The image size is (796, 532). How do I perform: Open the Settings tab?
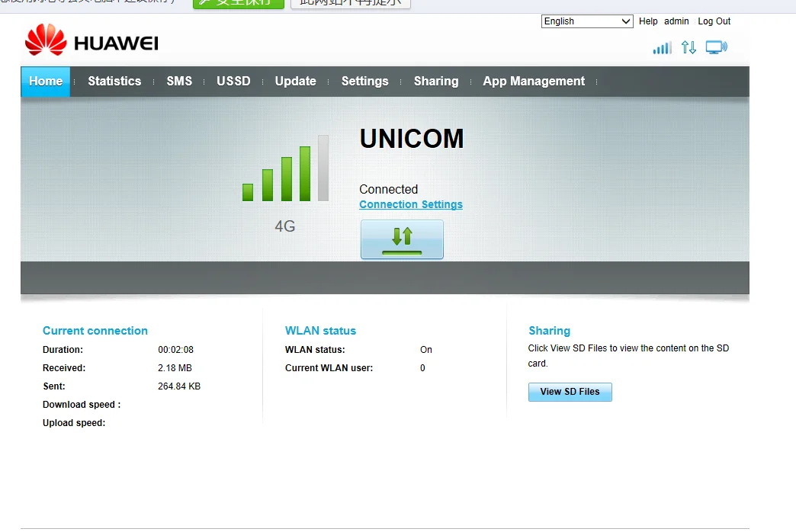365,82
